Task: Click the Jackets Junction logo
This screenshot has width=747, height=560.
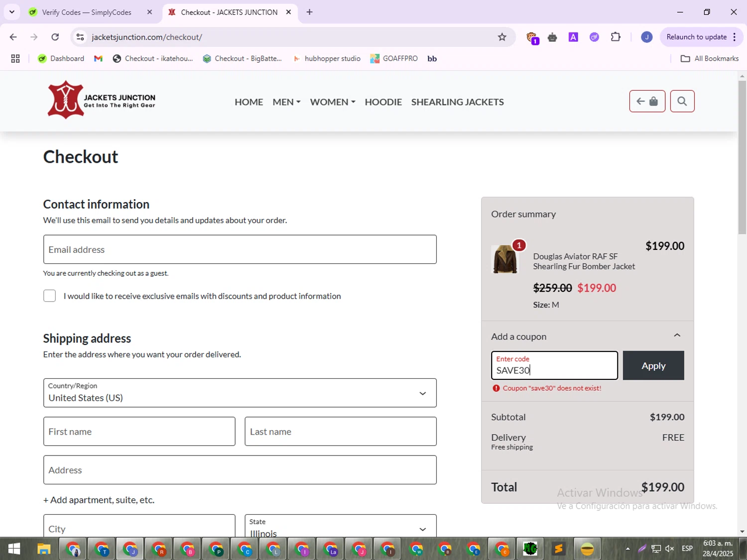Action: click(102, 100)
